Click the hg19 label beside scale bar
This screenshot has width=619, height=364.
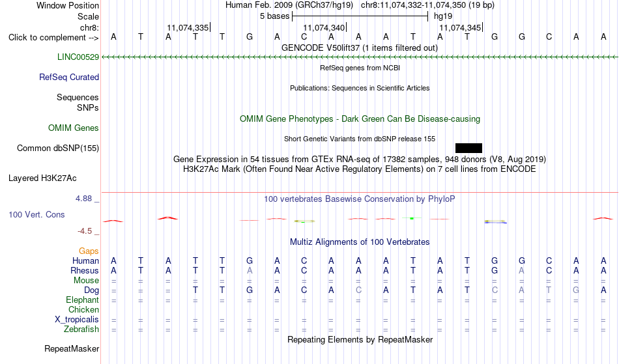click(x=443, y=16)
